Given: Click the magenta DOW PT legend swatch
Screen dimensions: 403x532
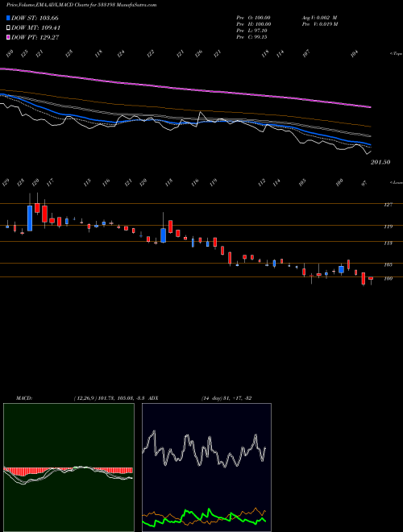Looking at the screenshot, I should point(8,37).
